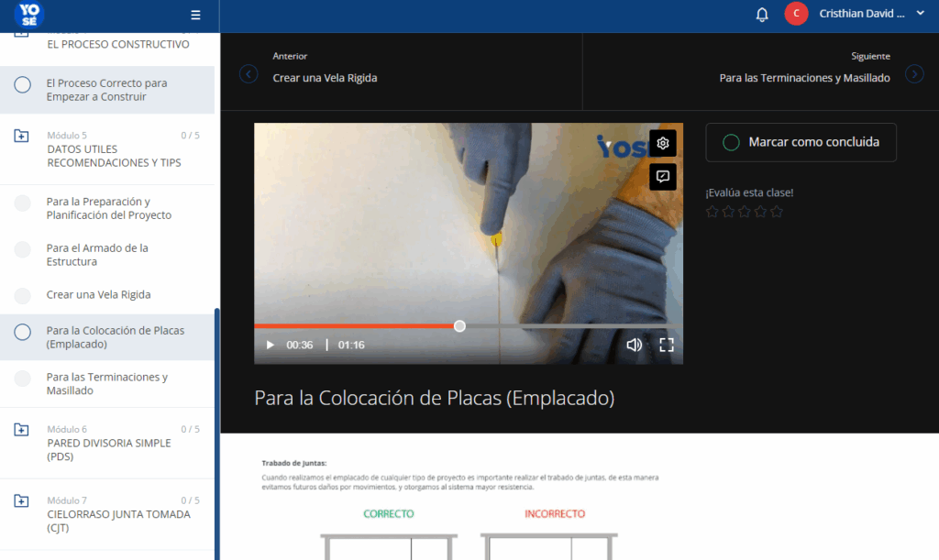Expand Módulo 6 Pared Divisoria Simple

tap(21, 430)
